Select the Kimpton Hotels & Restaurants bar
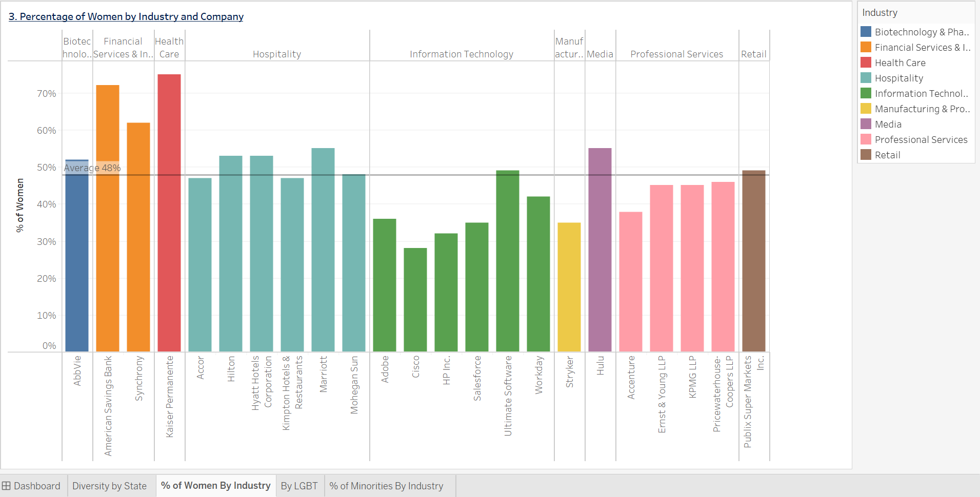The image size is (980, 497). [292, 265]
